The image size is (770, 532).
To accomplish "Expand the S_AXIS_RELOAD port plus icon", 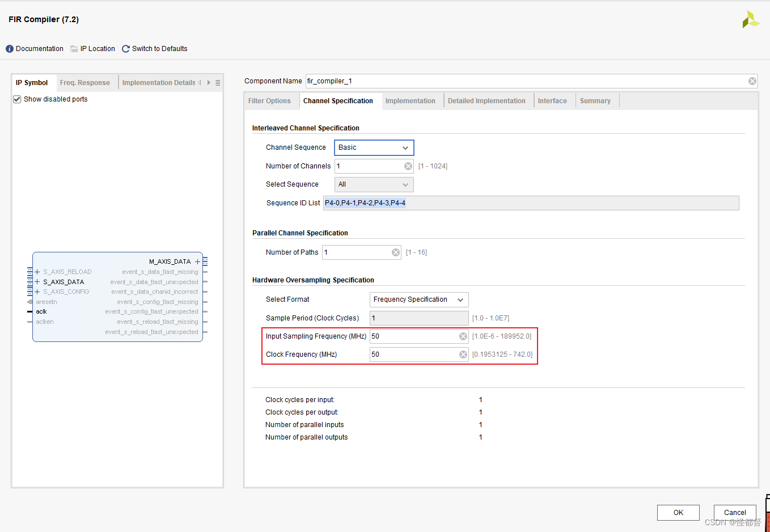I will coord(37,272).
